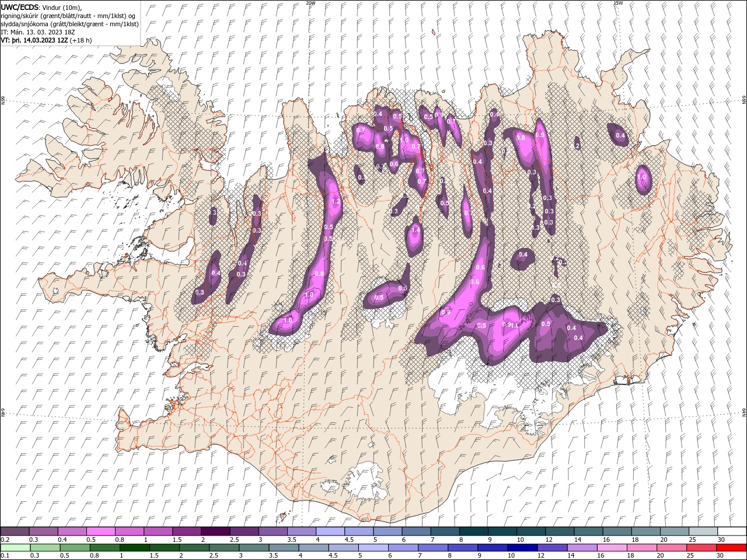Click the pale grey 25 swatch in upper legend
747x560 pixels.
703,531
